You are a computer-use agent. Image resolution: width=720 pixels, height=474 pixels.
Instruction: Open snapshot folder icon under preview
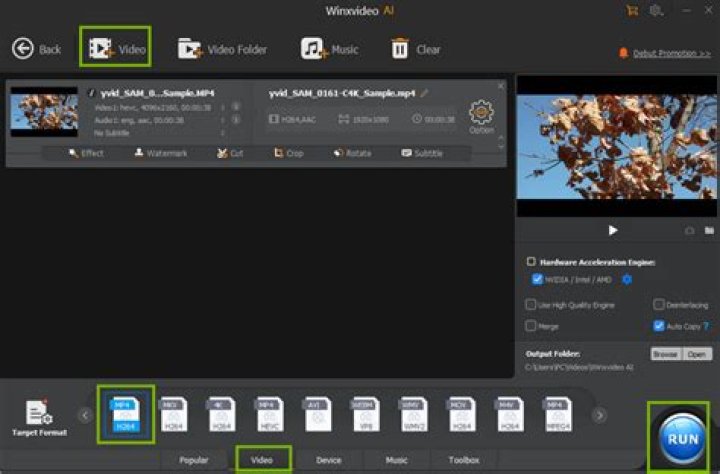[x=709, y=231]
